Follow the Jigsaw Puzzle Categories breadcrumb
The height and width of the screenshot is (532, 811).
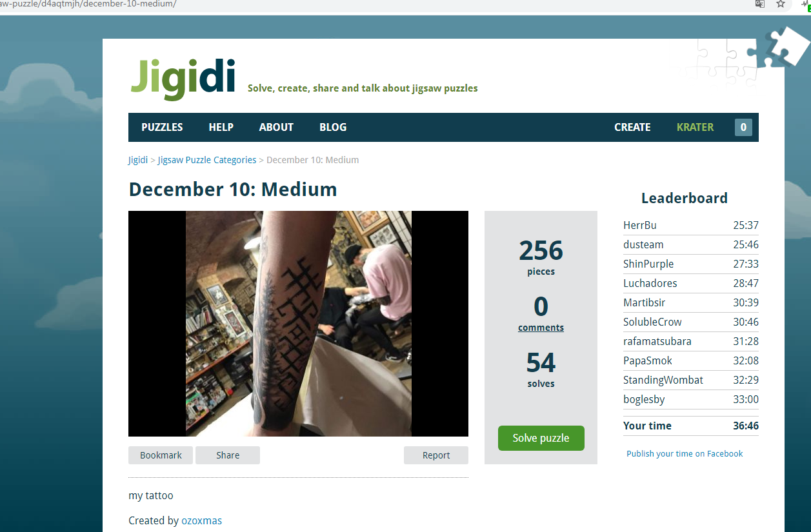coord(207,160)
